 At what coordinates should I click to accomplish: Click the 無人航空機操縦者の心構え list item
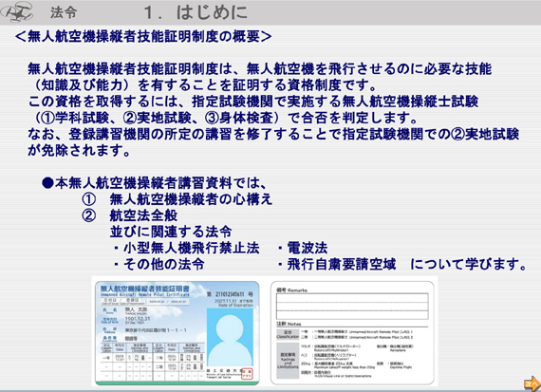(191, 199)
